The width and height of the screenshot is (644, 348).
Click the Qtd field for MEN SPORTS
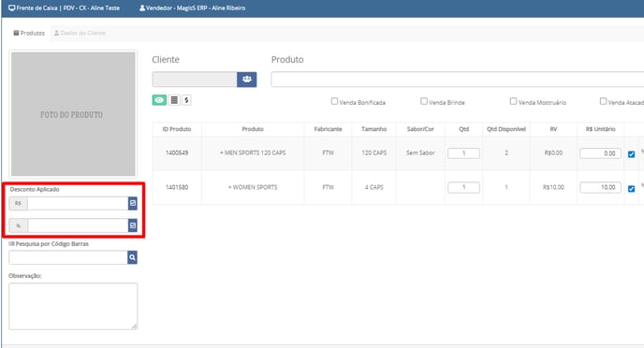click(463, 153)
